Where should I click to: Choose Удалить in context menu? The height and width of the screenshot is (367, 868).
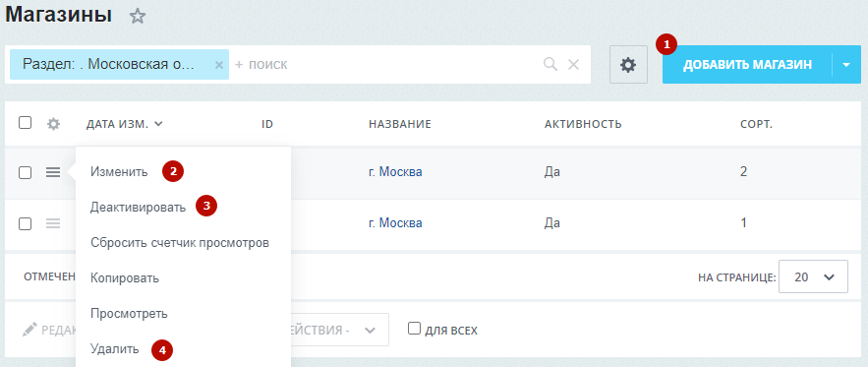tap(115, 349)
